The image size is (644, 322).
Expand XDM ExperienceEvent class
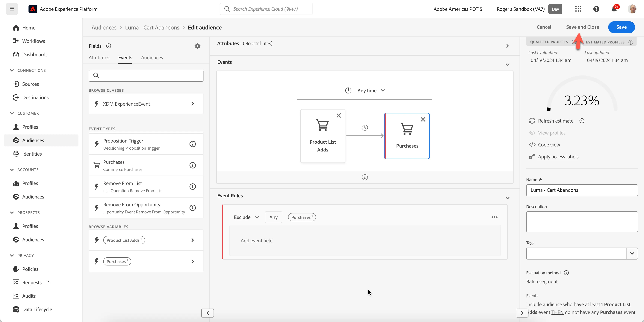[146, 104]
